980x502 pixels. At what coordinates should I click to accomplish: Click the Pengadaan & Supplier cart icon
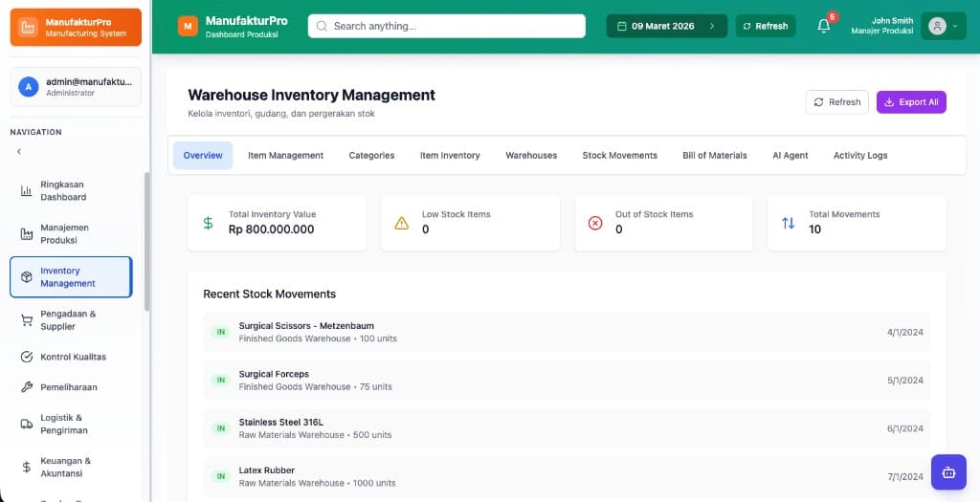(26, 320)
